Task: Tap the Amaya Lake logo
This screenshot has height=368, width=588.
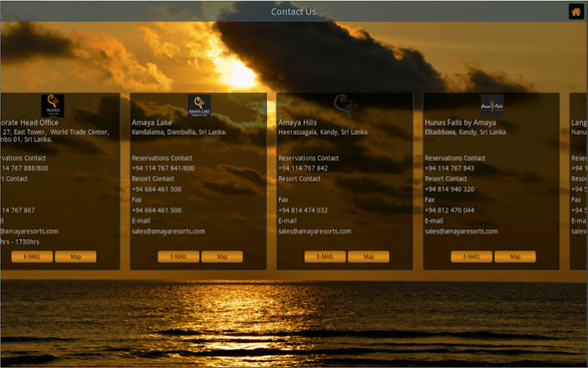Action: (x=199, y=106)
